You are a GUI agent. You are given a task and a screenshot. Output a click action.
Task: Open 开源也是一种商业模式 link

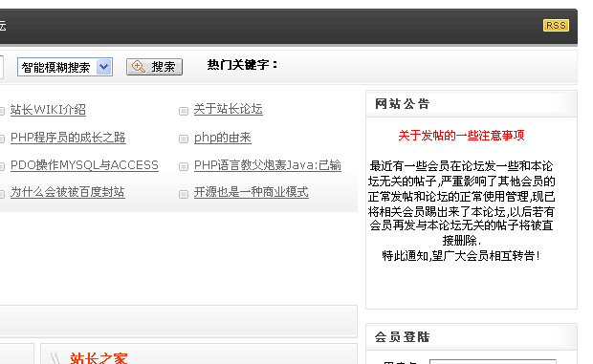pyautogui.click(x=252, y=192)
